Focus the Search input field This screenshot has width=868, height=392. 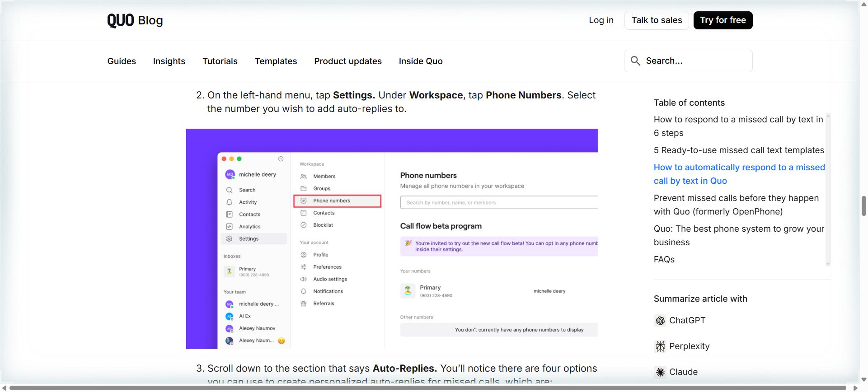[688, 61]
